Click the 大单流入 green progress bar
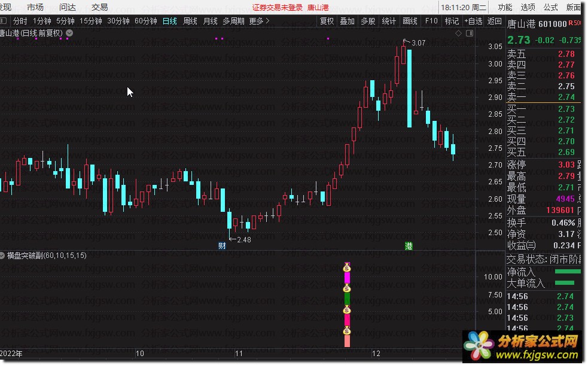This screenshot has width=588, height=365. [x=565, y=283]
